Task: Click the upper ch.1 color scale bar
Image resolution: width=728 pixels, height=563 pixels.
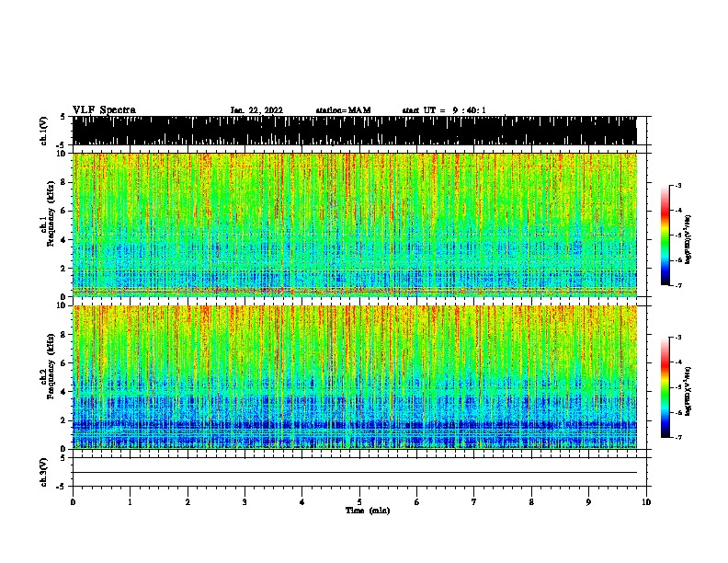Action: click(x=665, y=236)
